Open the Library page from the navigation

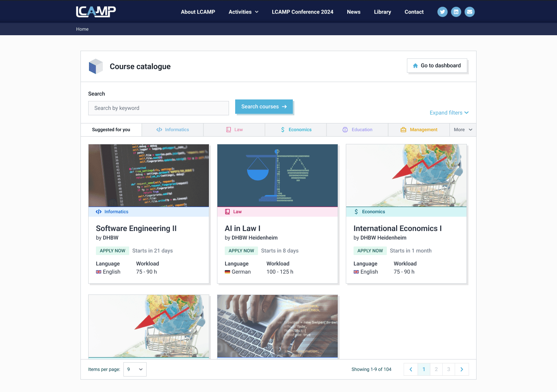(382, 12)
